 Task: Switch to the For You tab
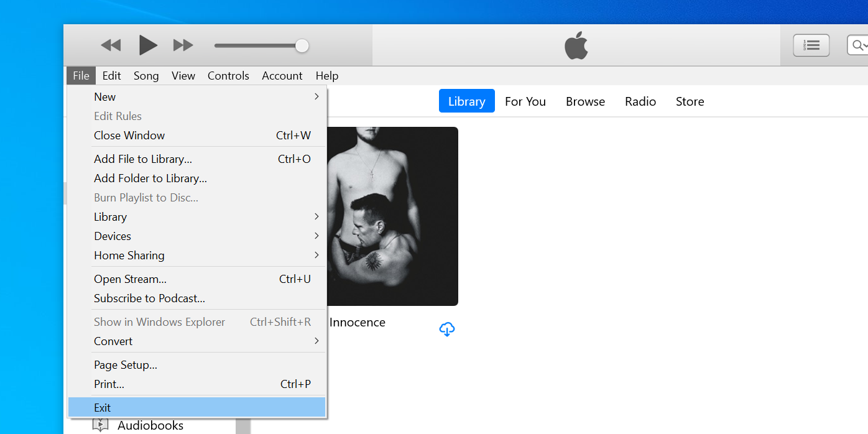click(x=525, y=101)
